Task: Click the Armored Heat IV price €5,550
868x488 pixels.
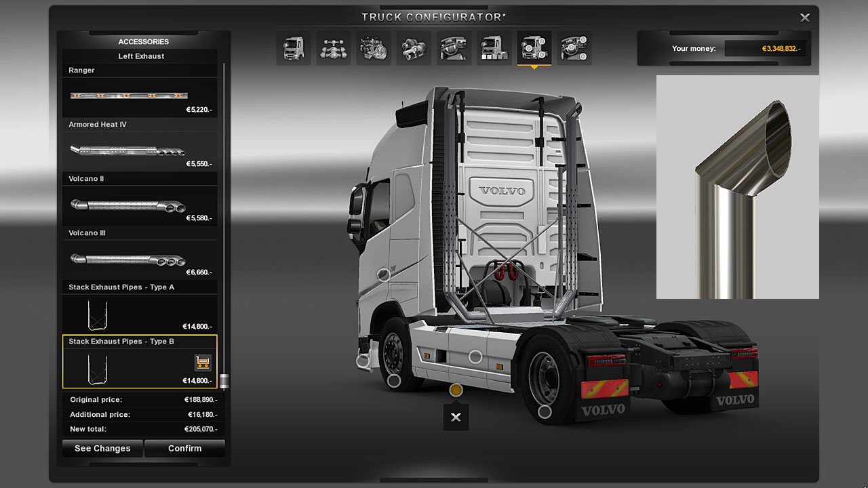Action: 199,163
